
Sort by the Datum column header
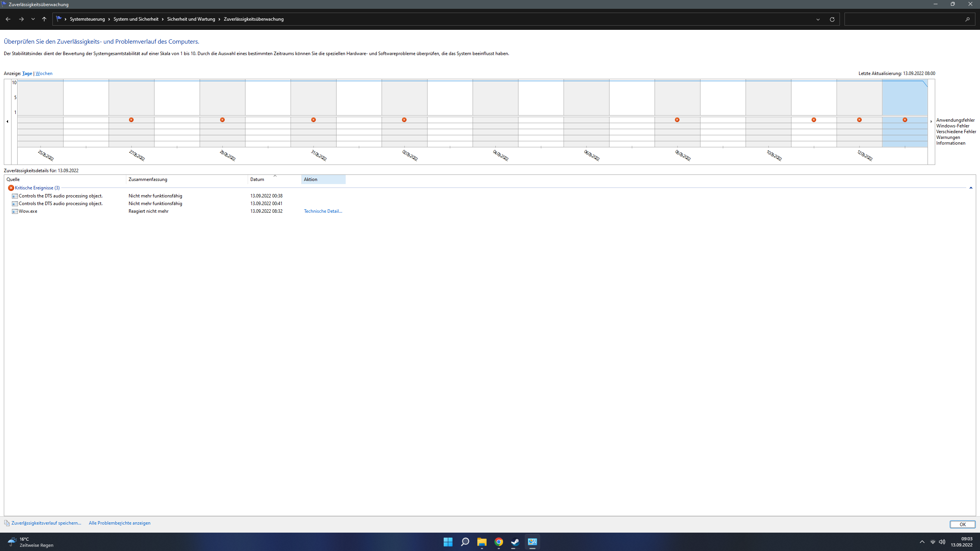point(257,179)
